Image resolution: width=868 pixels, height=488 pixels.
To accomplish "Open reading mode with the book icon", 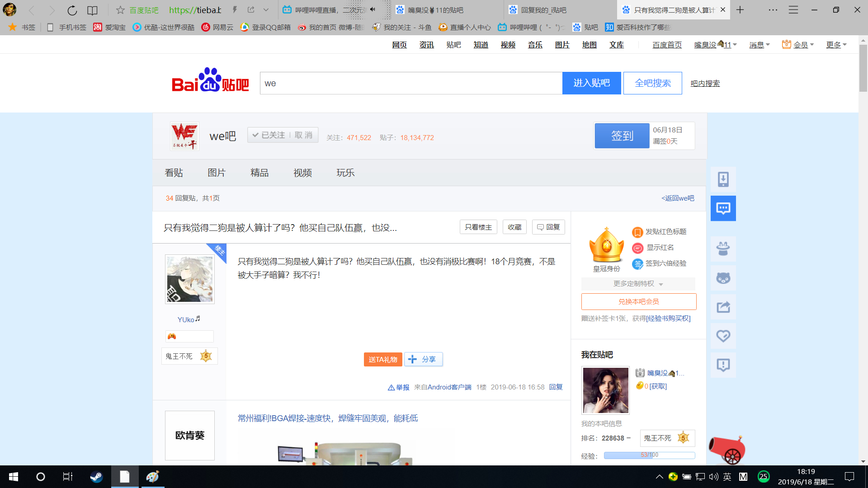I will [92, 10].
